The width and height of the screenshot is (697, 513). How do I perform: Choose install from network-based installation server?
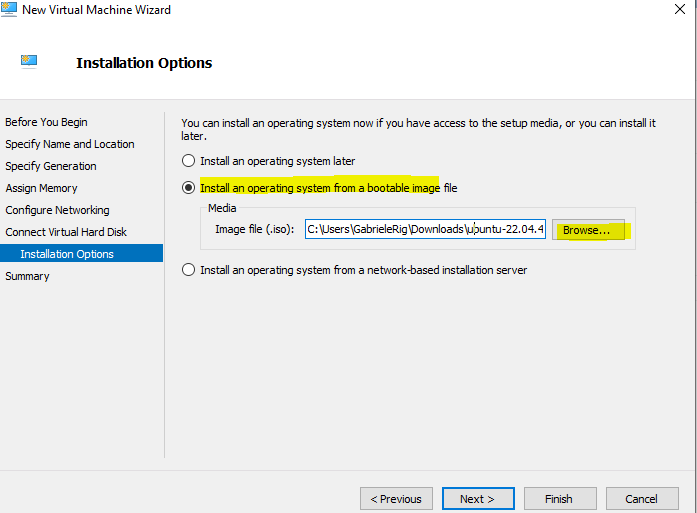point(188,270)
